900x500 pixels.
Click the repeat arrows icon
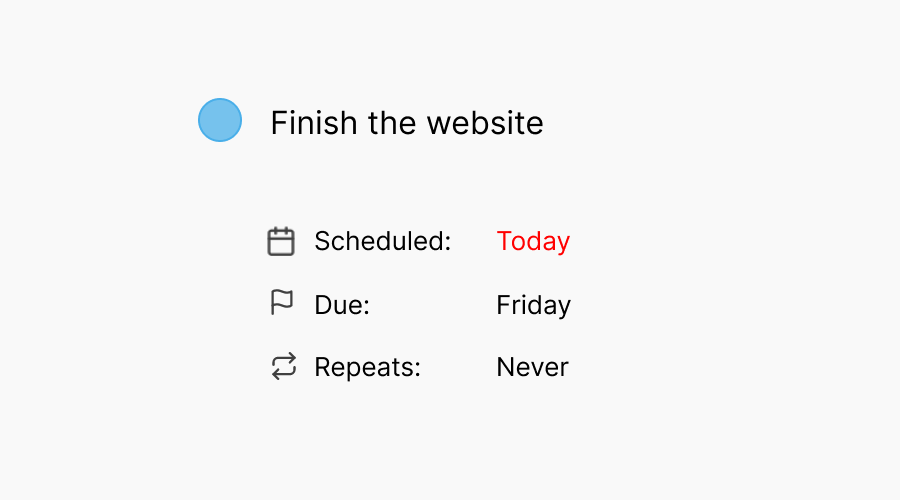284,366
